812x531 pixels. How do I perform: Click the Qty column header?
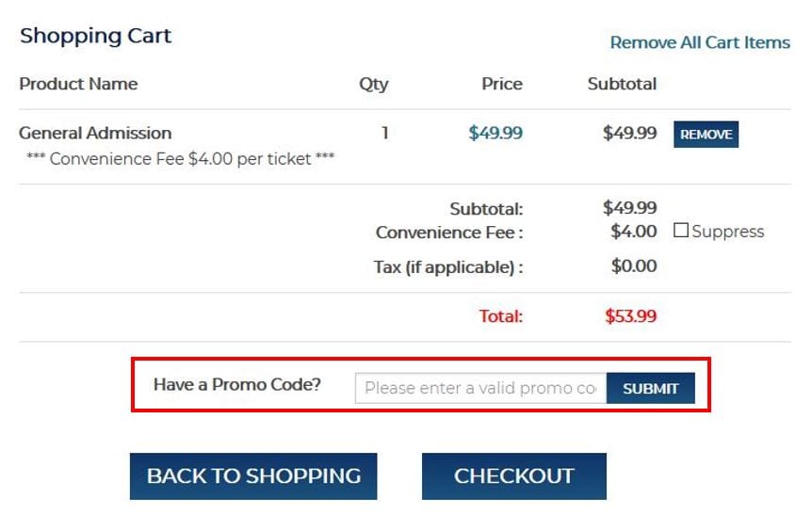coord(373,84)
